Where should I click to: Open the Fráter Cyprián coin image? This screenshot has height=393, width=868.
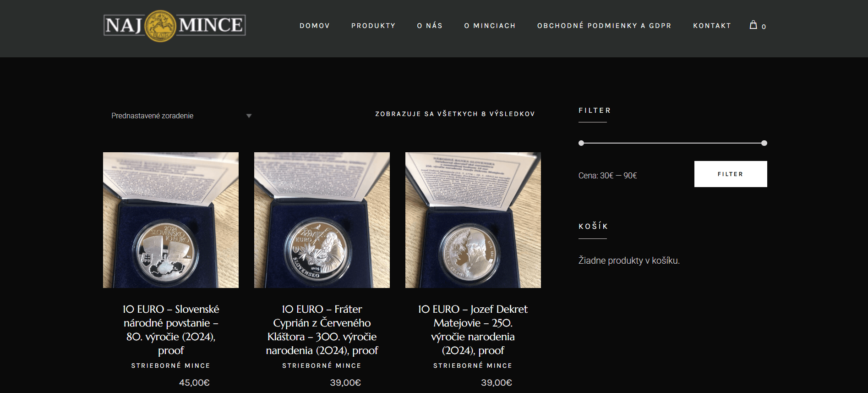[x=322, y=220]
